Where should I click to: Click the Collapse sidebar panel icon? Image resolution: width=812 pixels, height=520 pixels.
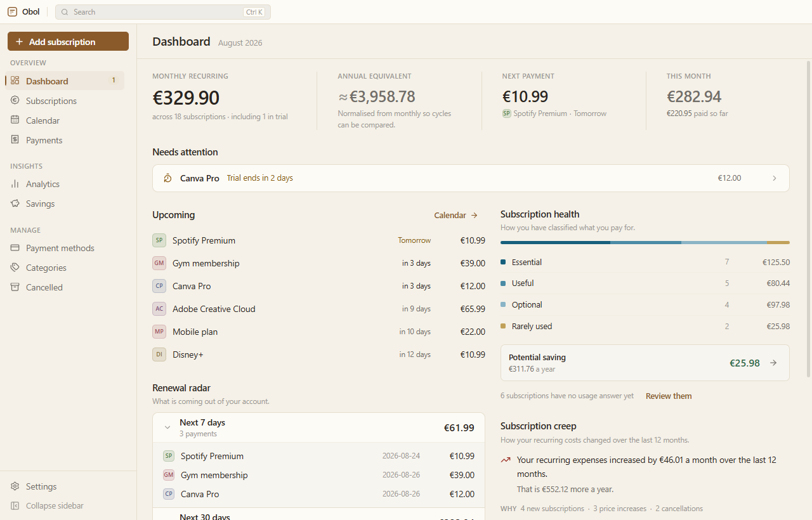15,505
